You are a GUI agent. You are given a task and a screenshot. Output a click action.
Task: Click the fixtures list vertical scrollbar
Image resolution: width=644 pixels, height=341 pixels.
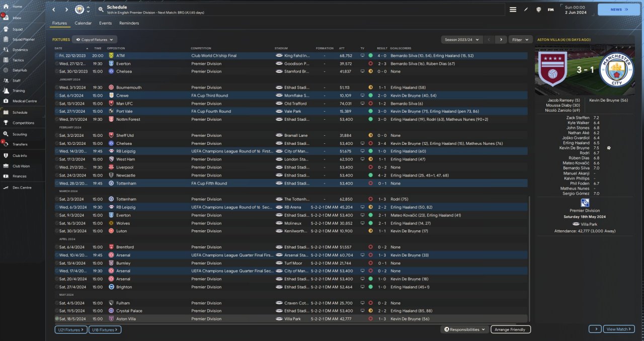[529, 259]
